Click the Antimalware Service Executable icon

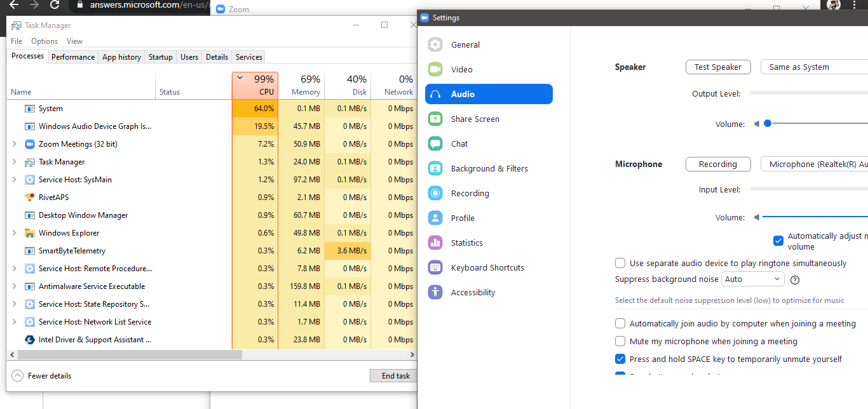tap(30, 286)
